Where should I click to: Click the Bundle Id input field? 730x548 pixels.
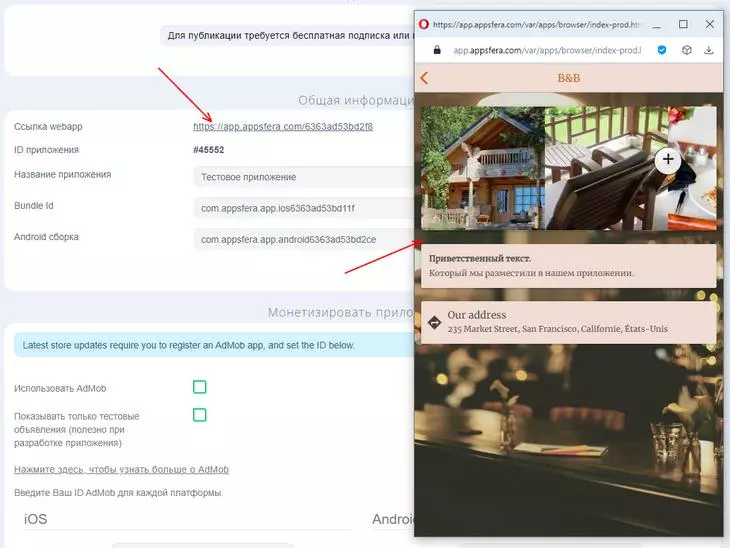[x=304, y=208]
